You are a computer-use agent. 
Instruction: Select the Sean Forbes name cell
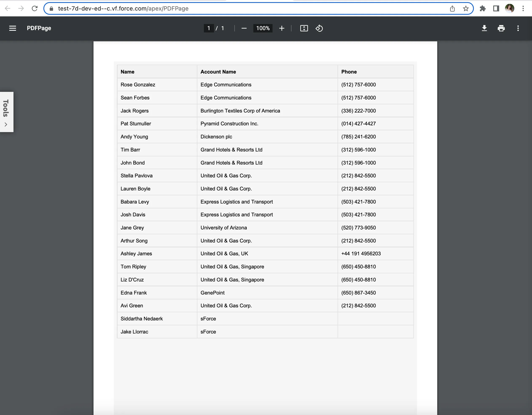(157, 98)
